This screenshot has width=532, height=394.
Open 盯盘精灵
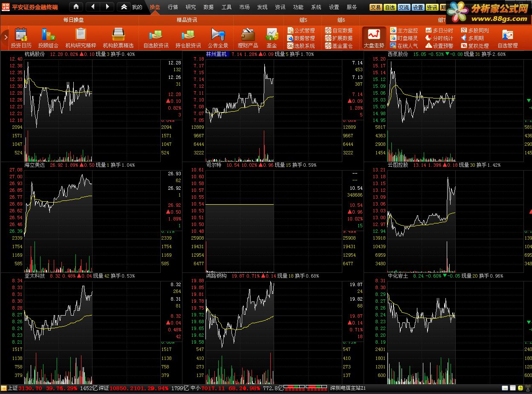(404, 38)
